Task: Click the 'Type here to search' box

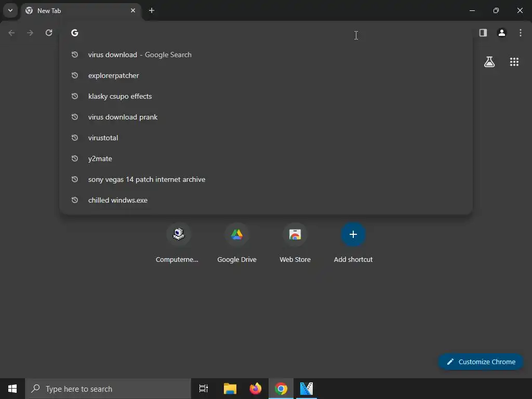Action: pyautogui.click(x=108, y=389)
